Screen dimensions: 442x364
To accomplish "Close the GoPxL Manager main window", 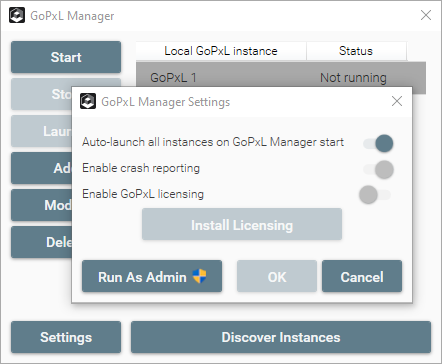I will click(426, 15).
